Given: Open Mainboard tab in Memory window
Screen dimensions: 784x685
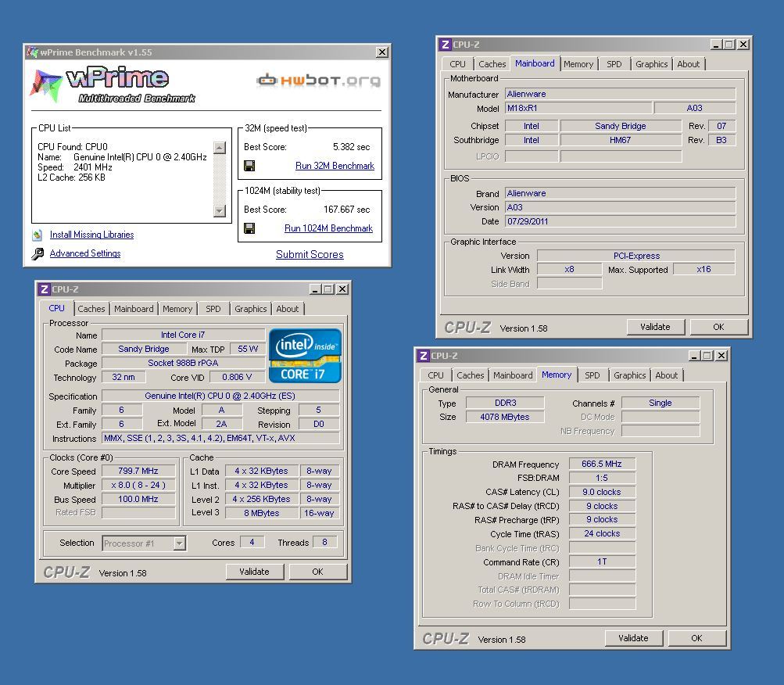Looking at the screenshot, I should pos(513,375).
